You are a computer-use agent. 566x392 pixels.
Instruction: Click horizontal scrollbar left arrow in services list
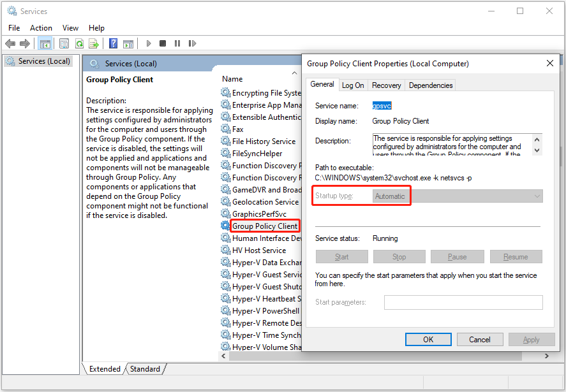click(223, 356)
